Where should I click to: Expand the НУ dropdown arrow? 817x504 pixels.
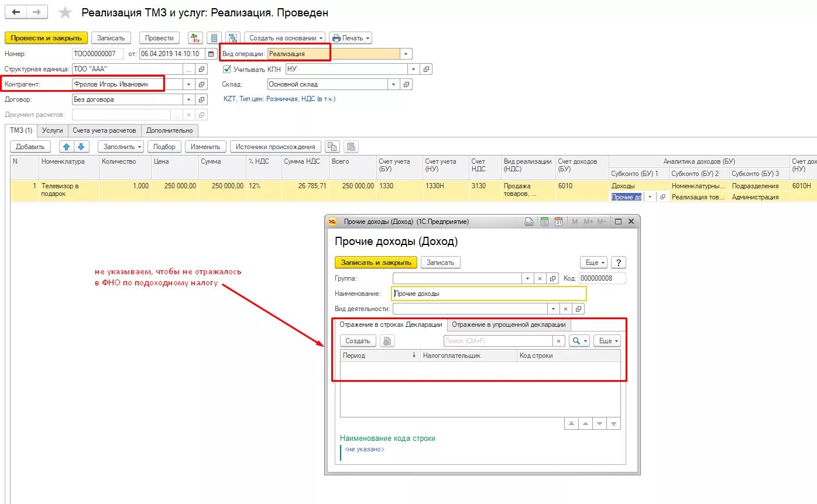pyautogui.click(x=413, y=69)
